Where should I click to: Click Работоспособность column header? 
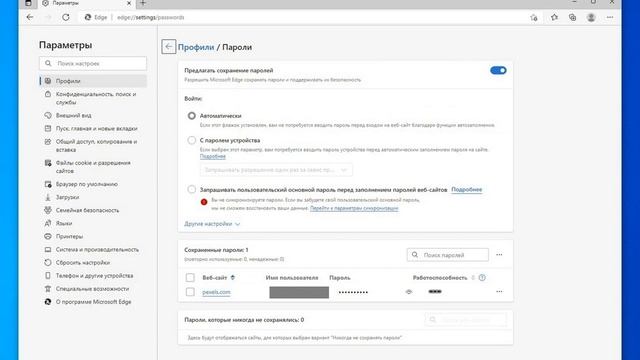point(440,278)
